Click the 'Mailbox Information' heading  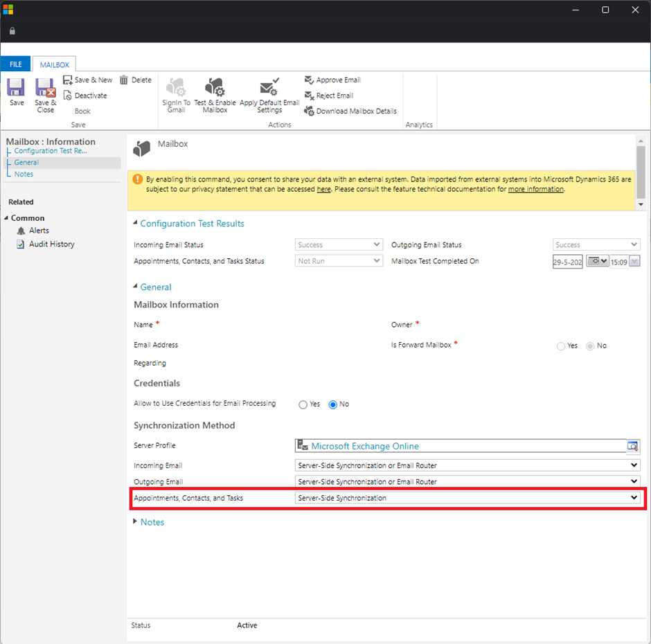pyautogui.click(x=176, y=305)
